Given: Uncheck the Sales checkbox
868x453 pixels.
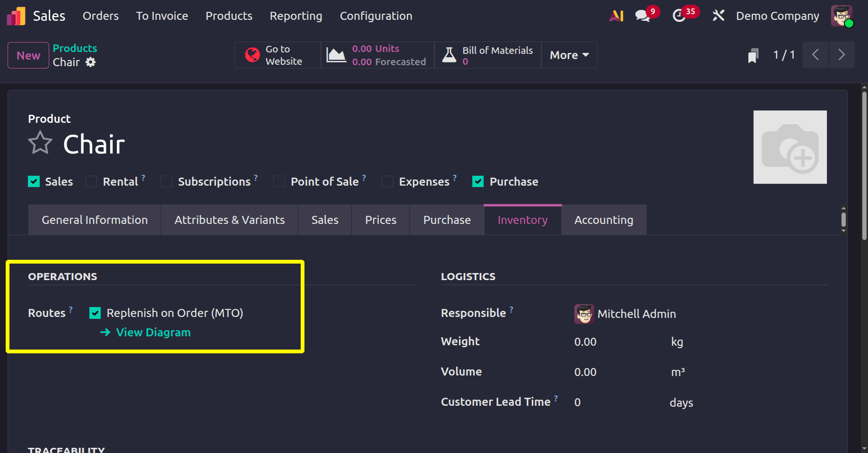Looking at the screenshot, I should pos(34,181).
